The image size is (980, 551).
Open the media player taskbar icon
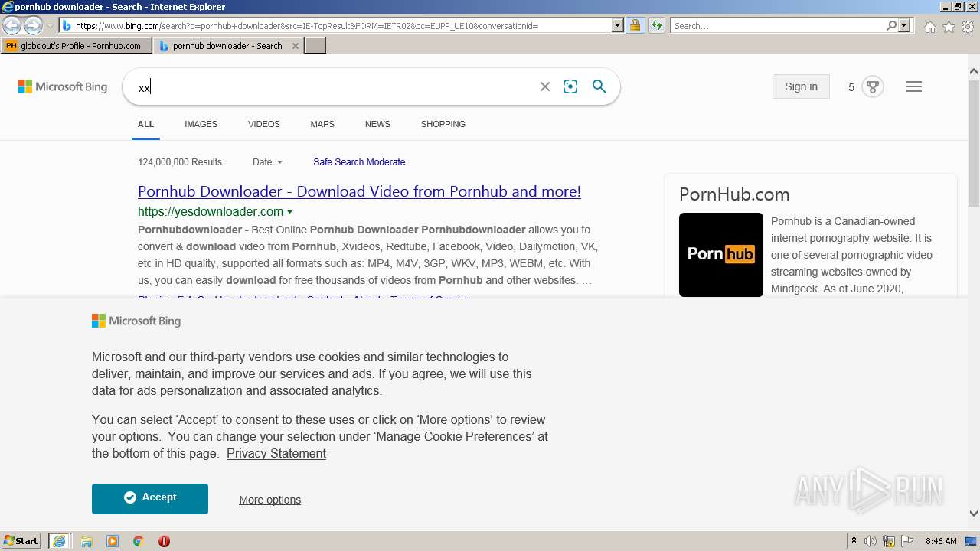pos(113,541)
